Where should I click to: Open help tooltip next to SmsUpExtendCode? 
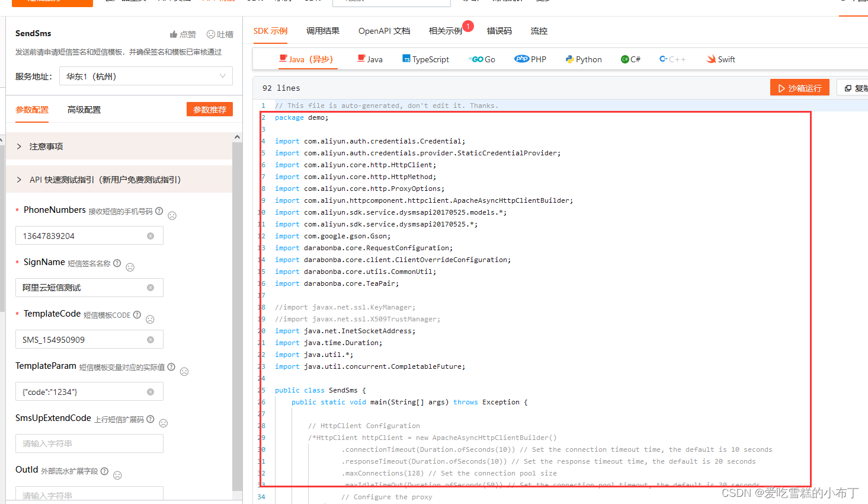tap(150, 419)
